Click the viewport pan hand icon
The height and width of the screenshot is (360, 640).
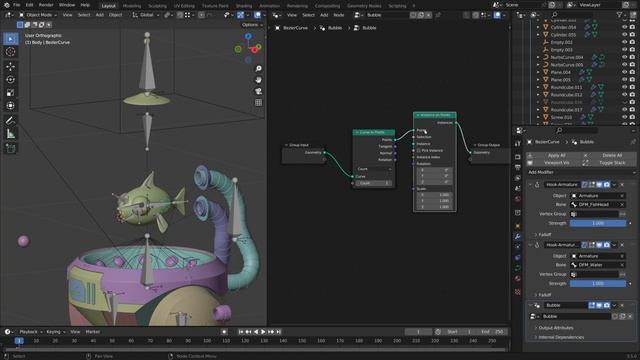pyautogui.click(x=258, y=80)
